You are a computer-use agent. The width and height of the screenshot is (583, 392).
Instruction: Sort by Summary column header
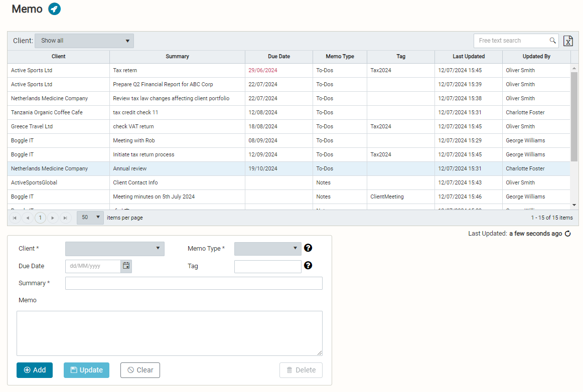click(177, 57)
